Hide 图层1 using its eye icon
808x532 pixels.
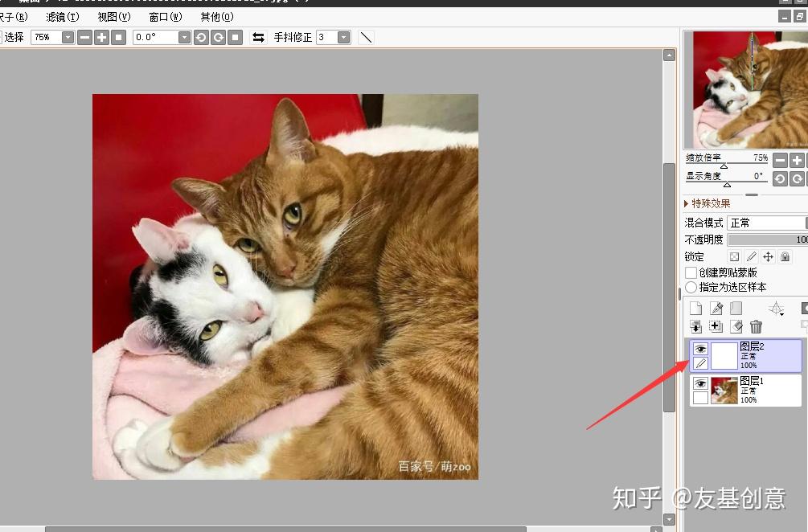point(700,383)
